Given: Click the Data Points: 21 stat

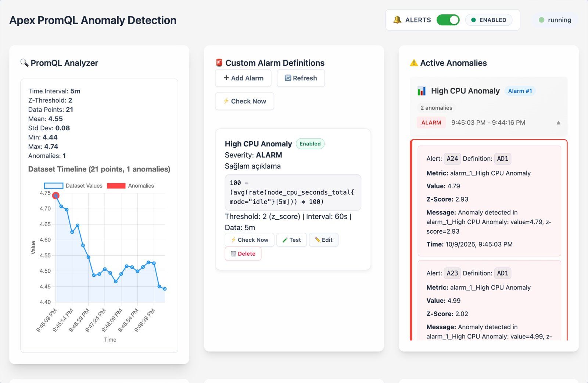Looking at the screenshot, I should (51, 110).
